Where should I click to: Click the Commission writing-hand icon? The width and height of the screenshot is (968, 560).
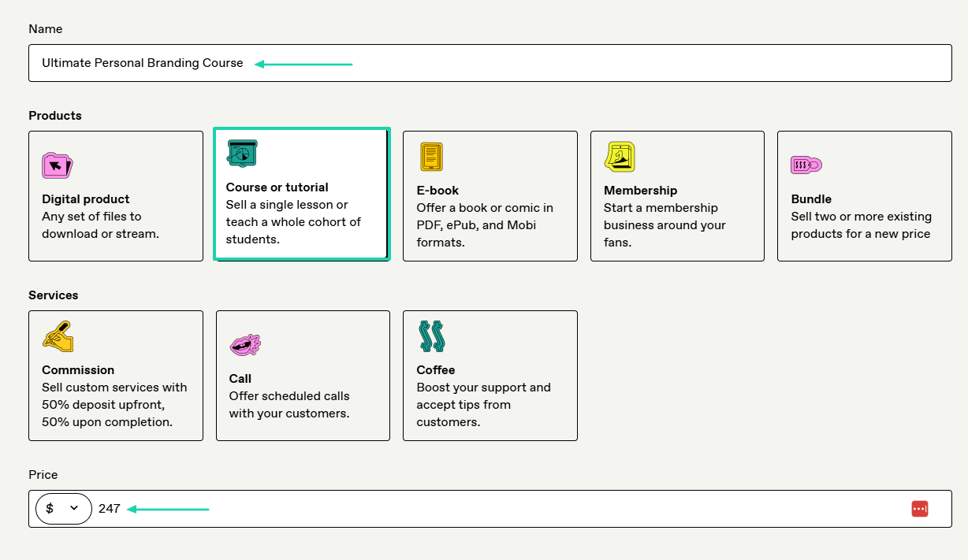click(58, 336)
